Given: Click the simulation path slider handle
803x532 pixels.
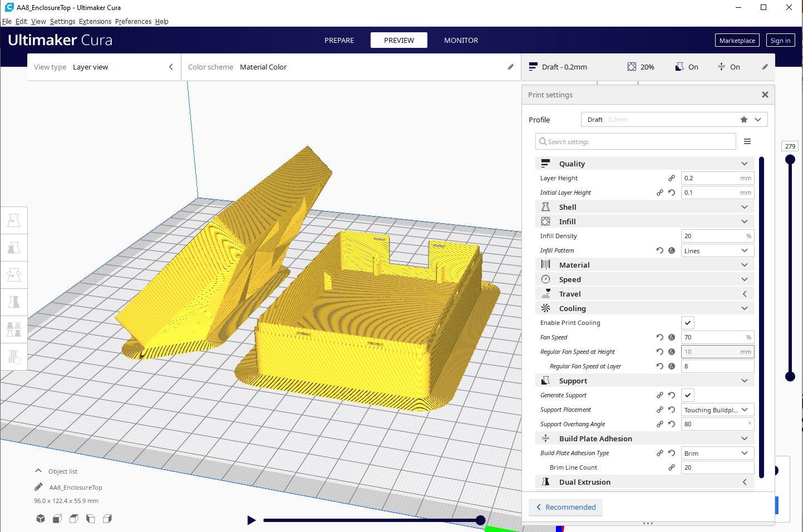Looking at the screenshot, I should pos(480,520).
